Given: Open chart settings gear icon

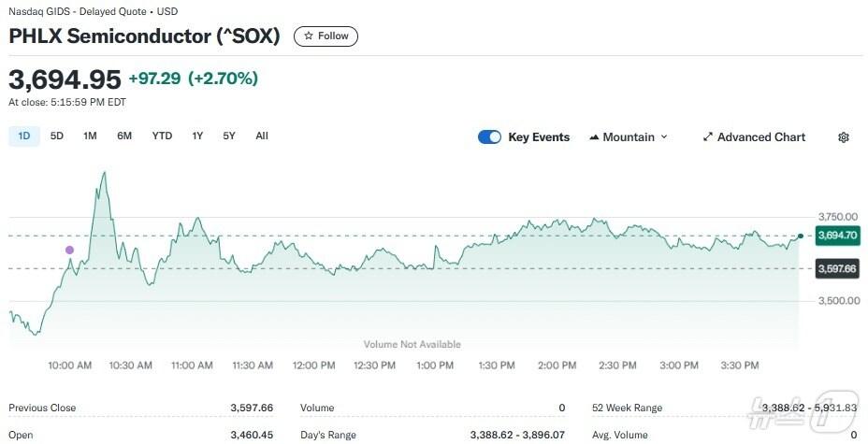Looking at the screenshot, I should (x=844, y=137).
